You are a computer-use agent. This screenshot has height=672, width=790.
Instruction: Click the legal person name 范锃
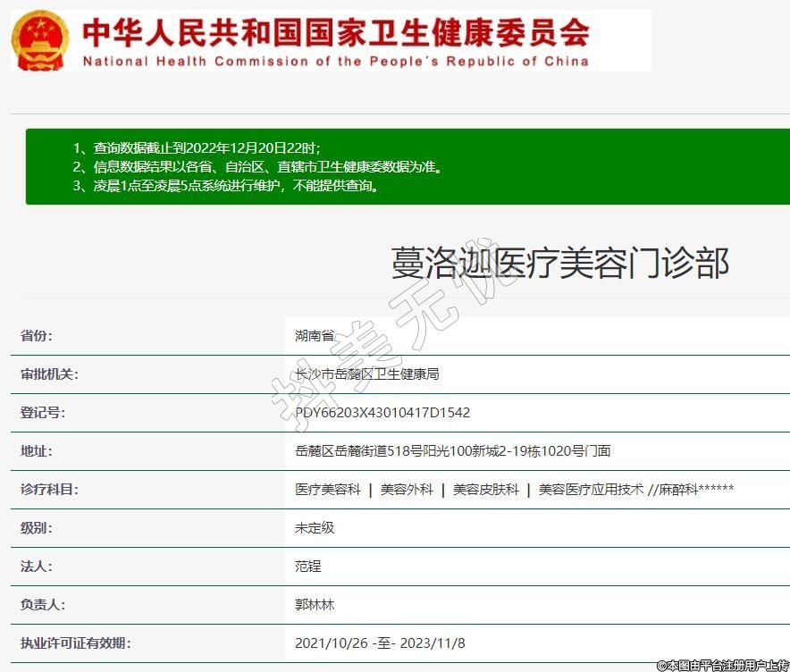[308, 567]
